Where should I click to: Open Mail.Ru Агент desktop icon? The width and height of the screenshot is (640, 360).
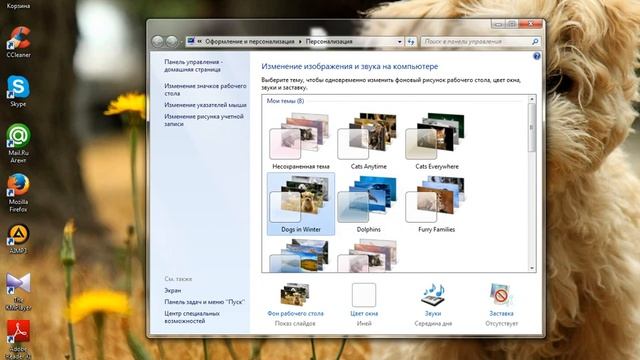click(18, 143)
